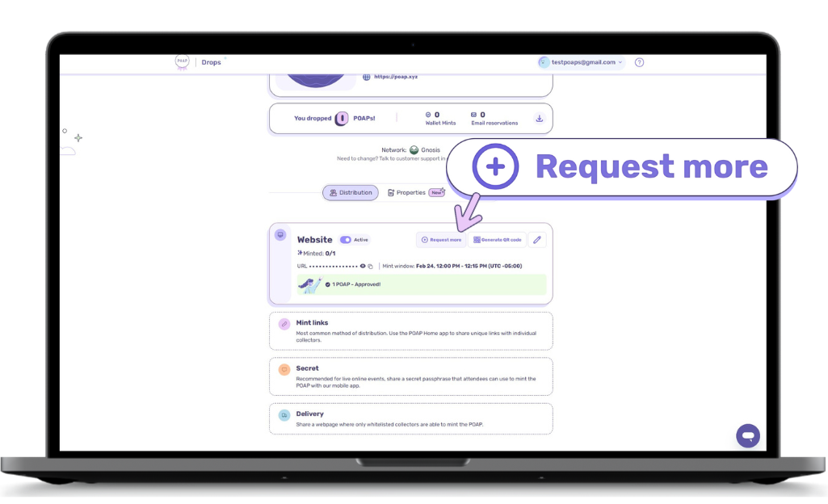Image resolution: width=828 pixels, height=504 pixels.
Task: Reveal the URL with the eye icon
Action: (363, 266)
